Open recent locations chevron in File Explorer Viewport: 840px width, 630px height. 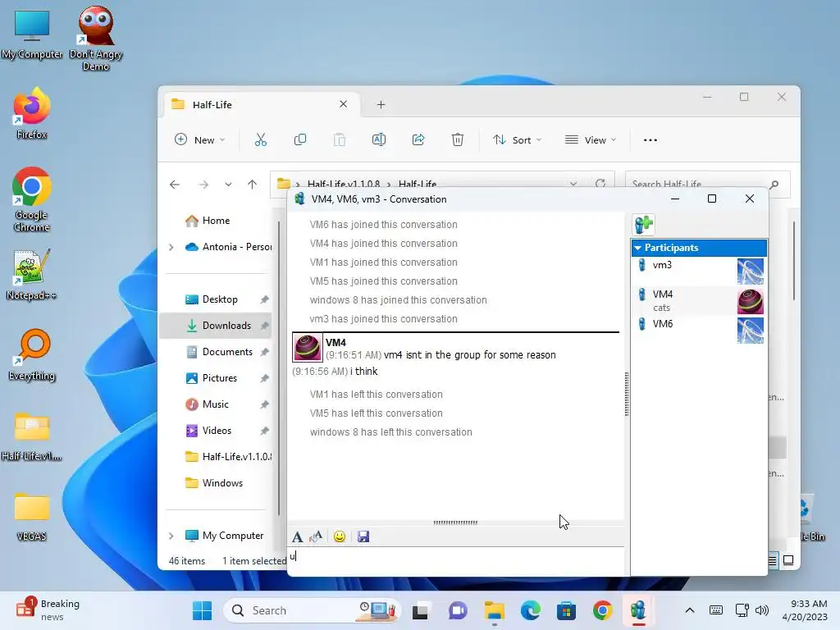[x=228, y=185]
